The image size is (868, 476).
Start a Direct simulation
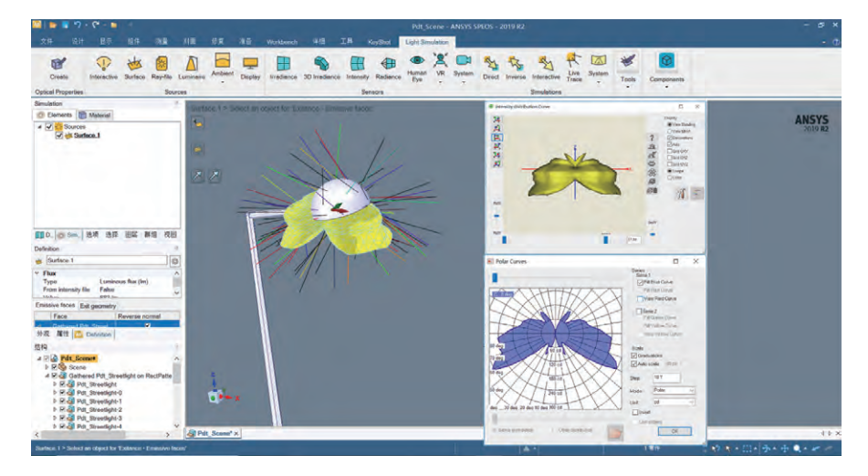[x=491, y=65]
